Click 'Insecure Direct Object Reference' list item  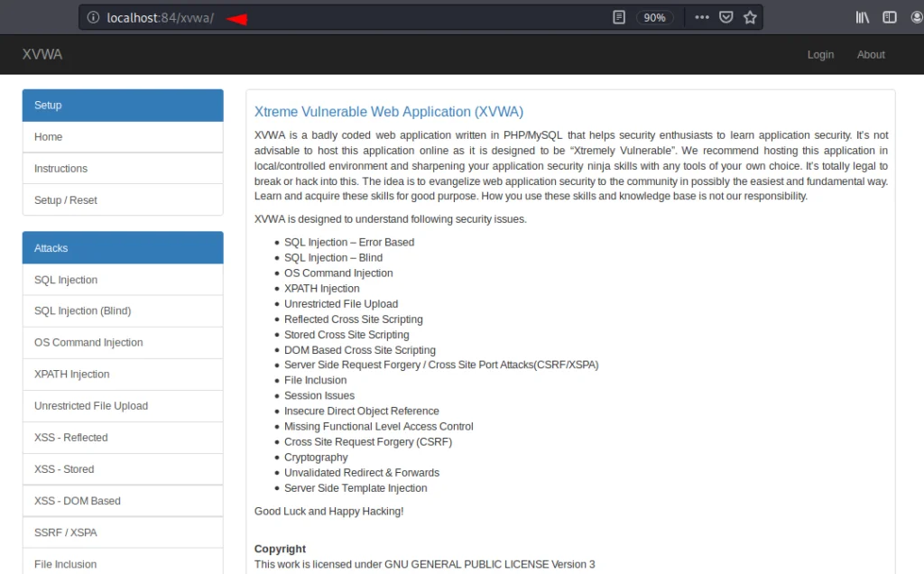click(x=361, y=411)
